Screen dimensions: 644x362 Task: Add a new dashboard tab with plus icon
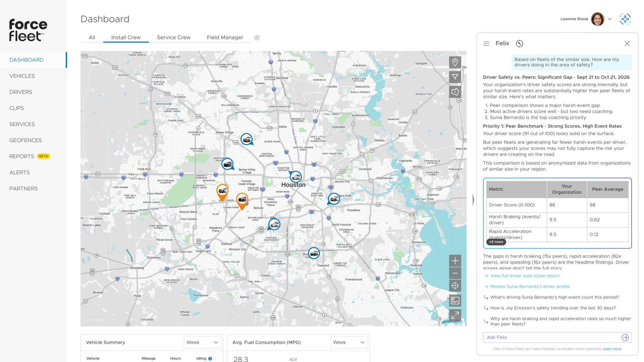(257, 38)
